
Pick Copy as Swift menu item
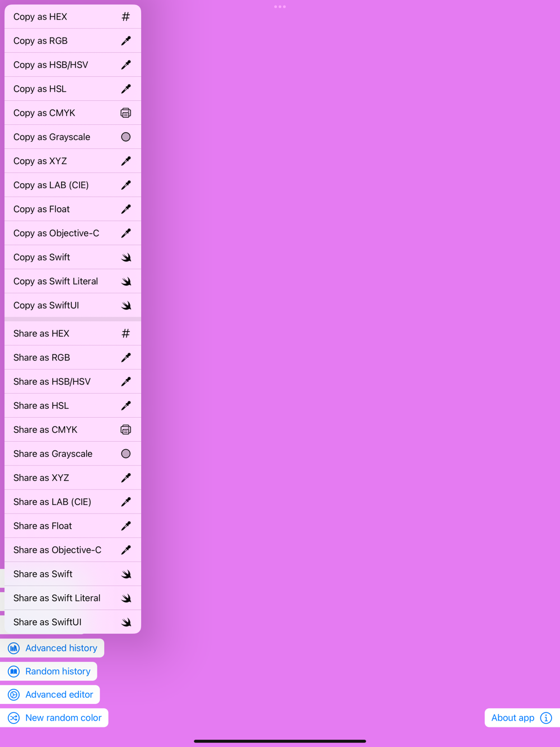73,258
